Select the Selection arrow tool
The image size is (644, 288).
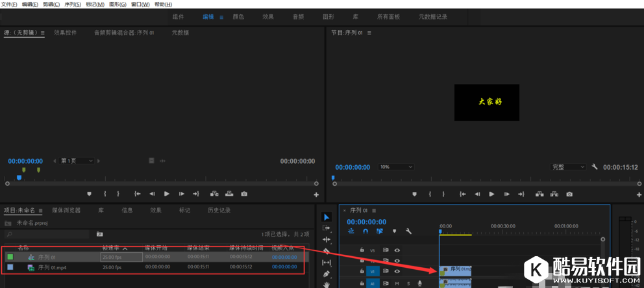[x=327, y=217]
